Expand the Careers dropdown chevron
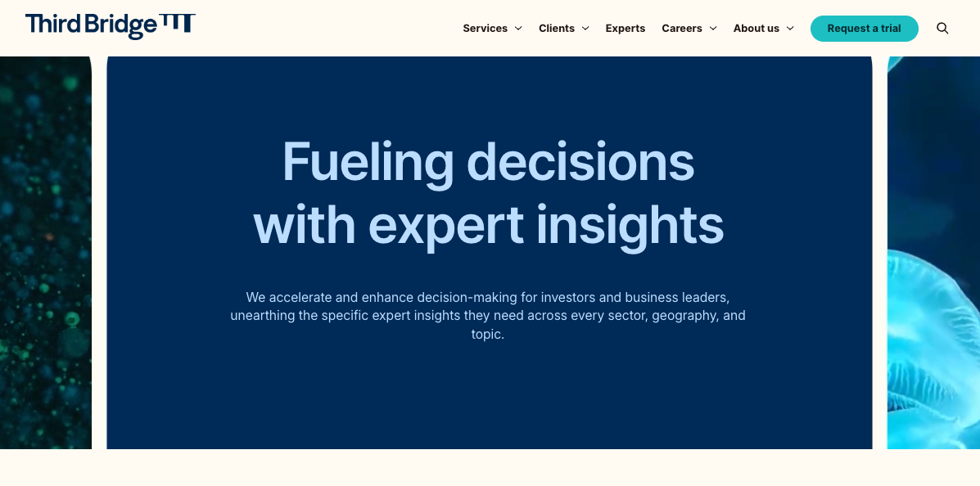 coord(713,29)
